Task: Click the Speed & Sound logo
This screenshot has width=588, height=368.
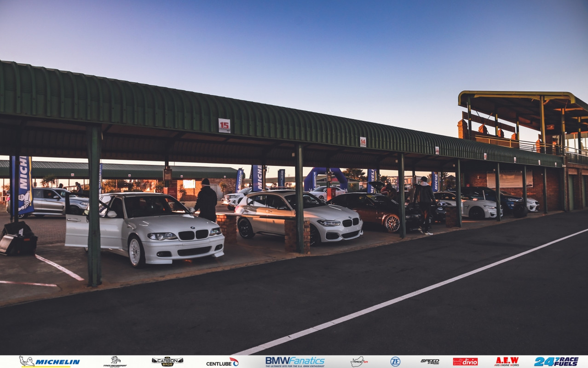Action: 430,362
